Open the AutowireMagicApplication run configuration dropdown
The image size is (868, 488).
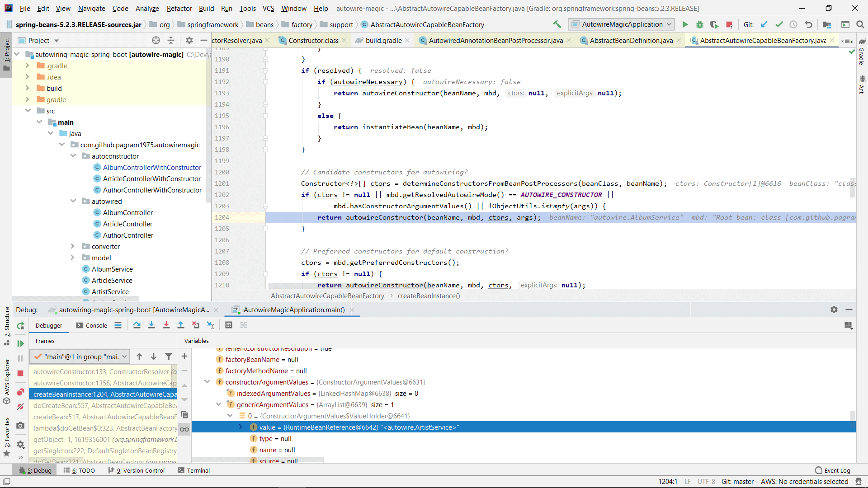(x=621, y=24)
